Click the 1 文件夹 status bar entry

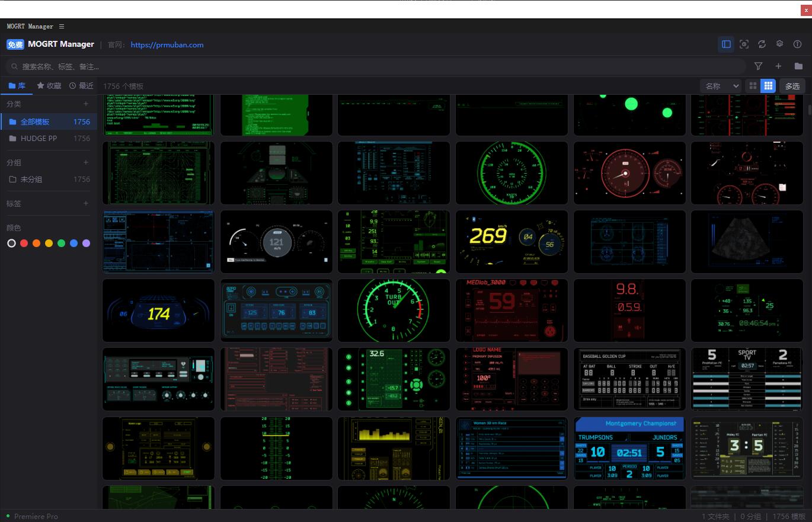pyautogui.click(x=715, y=517)
